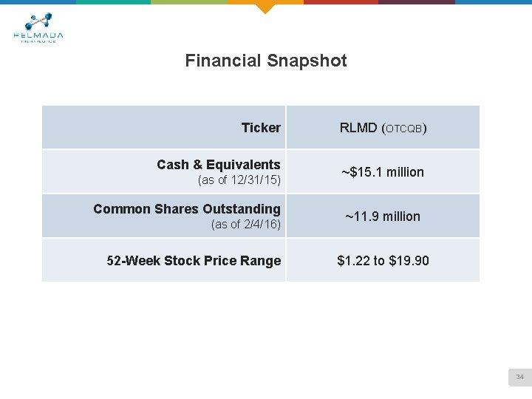
Task: Click the Relmada molecule logo icon
Action: tap(38, 21)
